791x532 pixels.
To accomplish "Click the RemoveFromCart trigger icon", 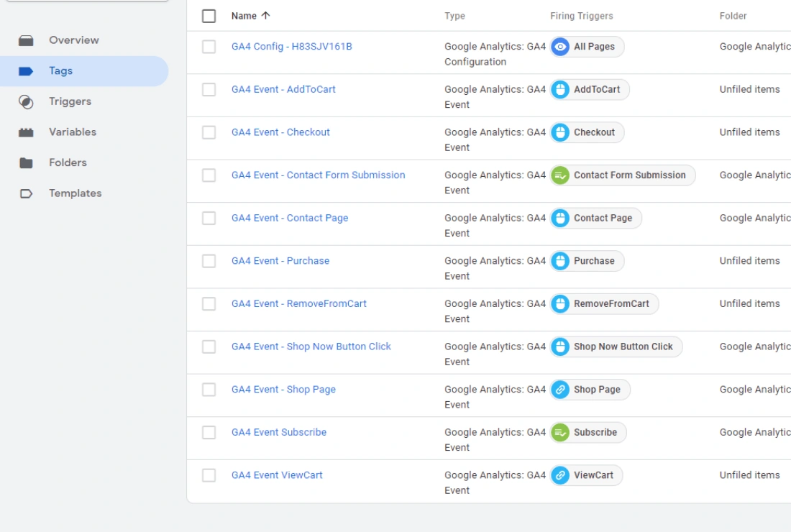I will click(560, 304).
